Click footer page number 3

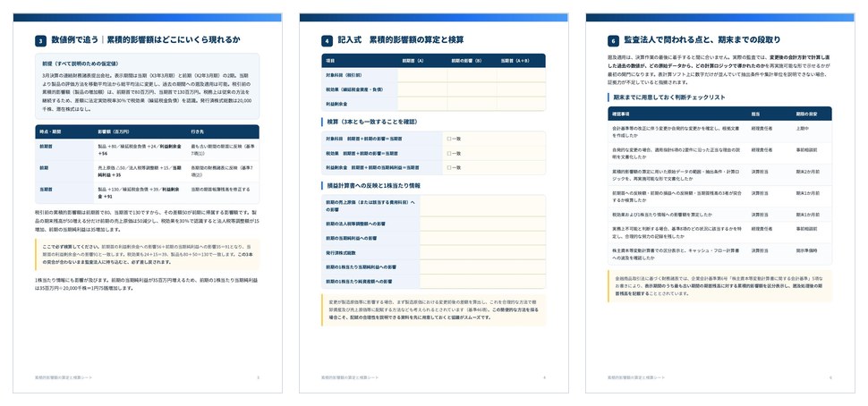(x=258, y=377)
